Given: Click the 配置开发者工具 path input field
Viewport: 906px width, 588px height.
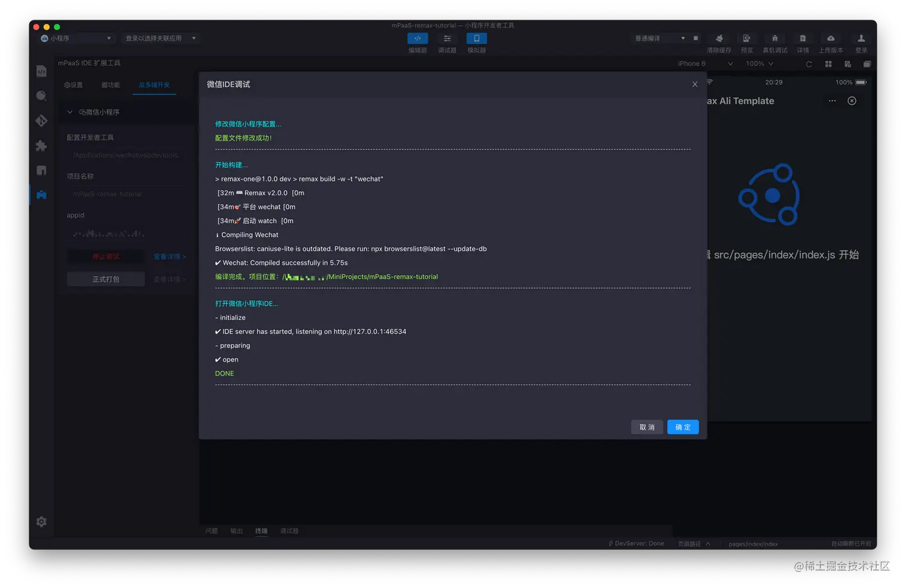Looking at the screenshot, I should click(127, 155).
